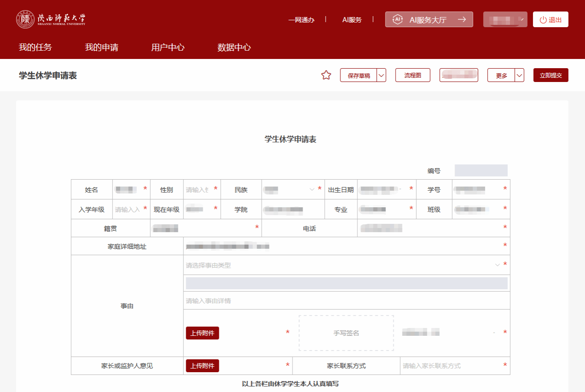Expand the 保存草稿 dropdown arrow
585x392 pixels.
coord(381,75)
